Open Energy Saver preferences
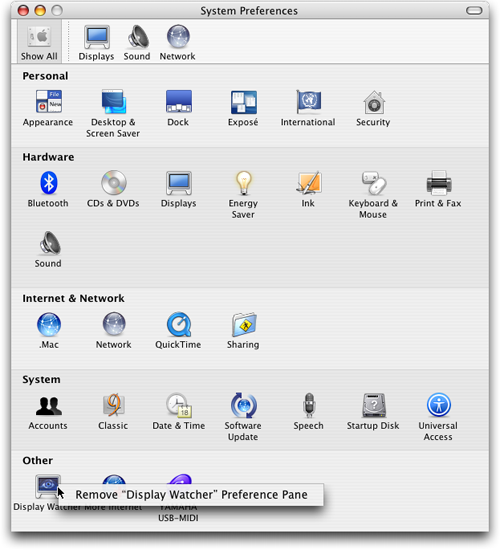This screenshot has width=500, height=550. tap(243, 195)
